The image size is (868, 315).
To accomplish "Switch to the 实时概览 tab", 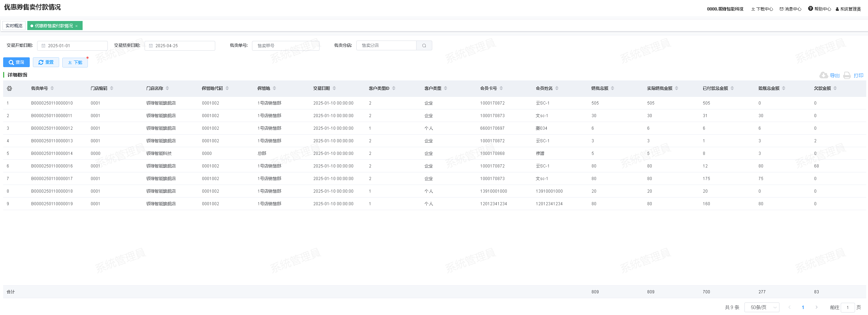I will click(x=14, y=26).
